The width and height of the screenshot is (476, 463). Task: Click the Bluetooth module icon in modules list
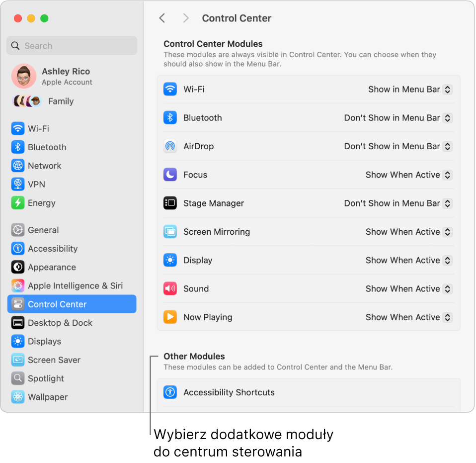coord(170,117)
